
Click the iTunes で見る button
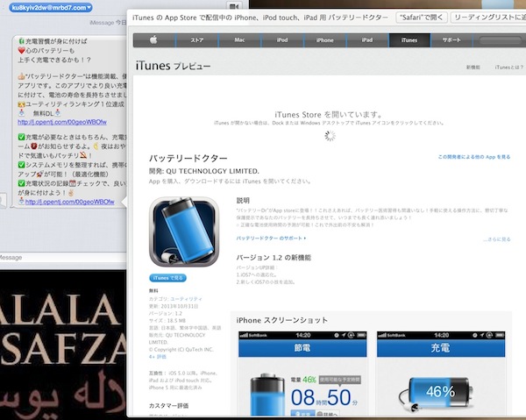167,278
